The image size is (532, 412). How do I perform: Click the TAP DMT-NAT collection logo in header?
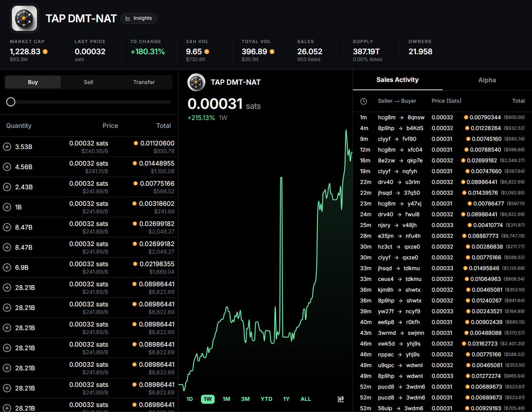click(24, 18)
